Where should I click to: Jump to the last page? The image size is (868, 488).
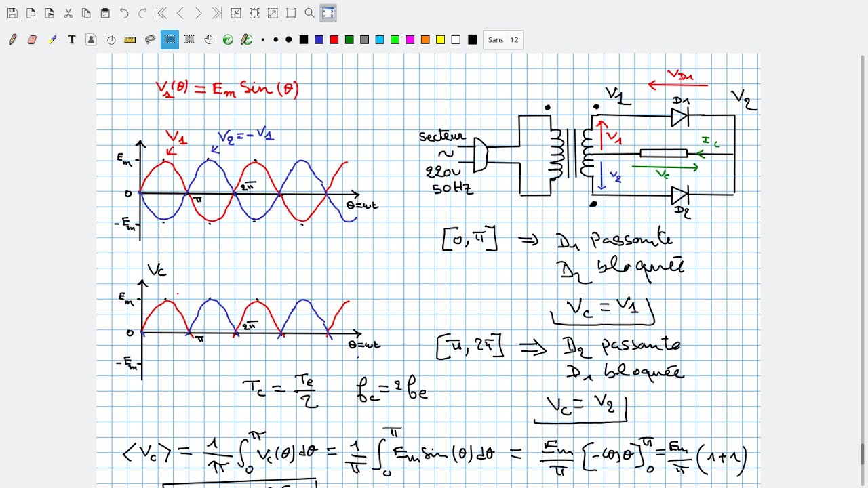click(217, 13)
